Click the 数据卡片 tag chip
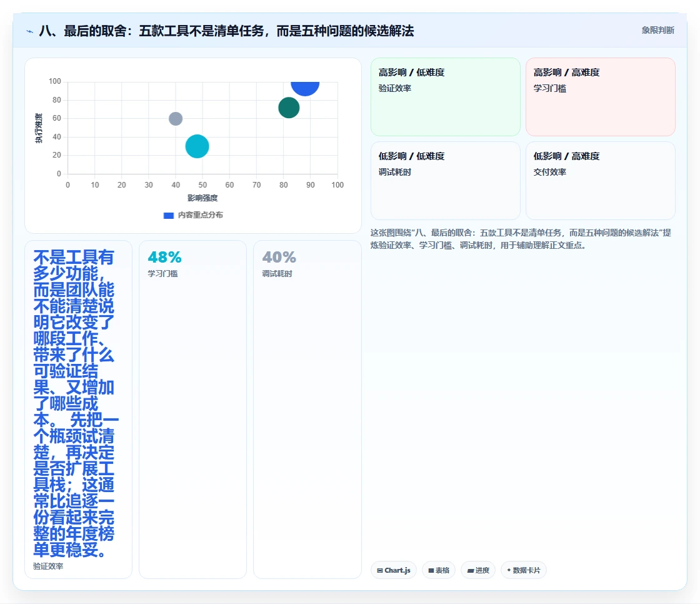700x604 pixels. [523, 570]
